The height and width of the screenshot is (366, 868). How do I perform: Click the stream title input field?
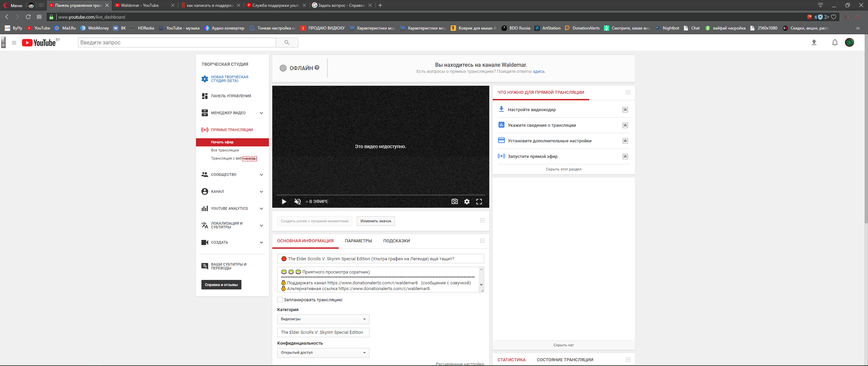[x=380, y=259]
